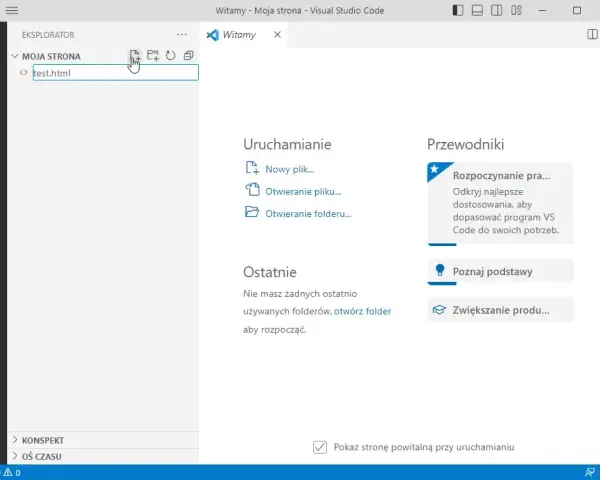600x480 pixels.
Task: Click the open file icon under Uruchamianie
Action: tap(252, 190)
